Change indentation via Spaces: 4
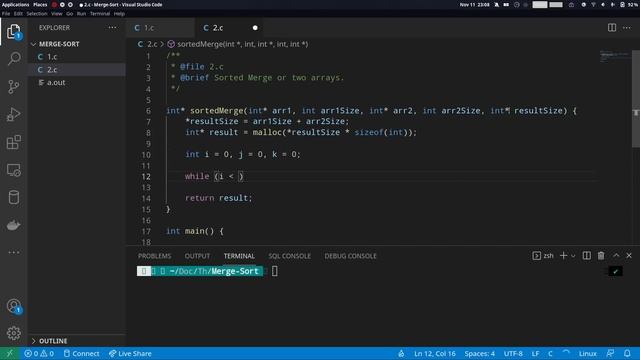Screen dimensions: 640x360 [x=479, y=353]
